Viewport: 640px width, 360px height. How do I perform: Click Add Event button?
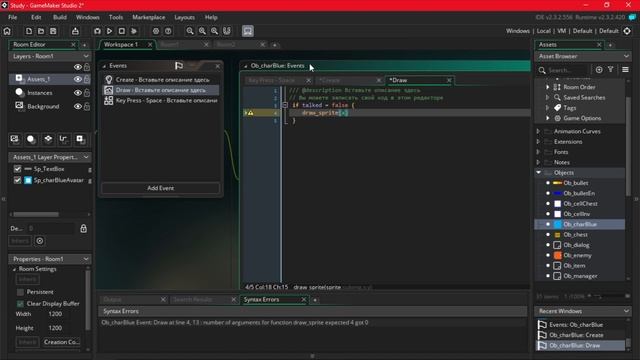coord(160,188)
